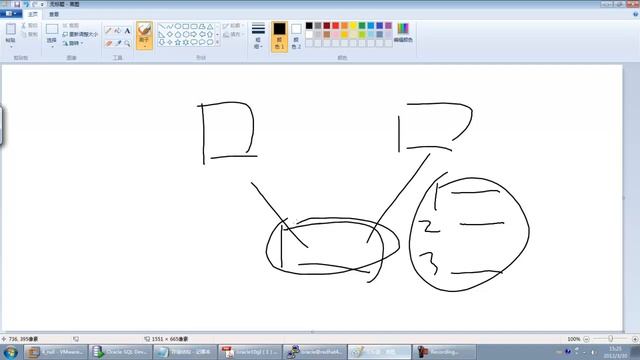Click the Redo arrow in title bar
The height and width of the screenshot is (360, 640).
pyautogui.click(x=35, y=4)
